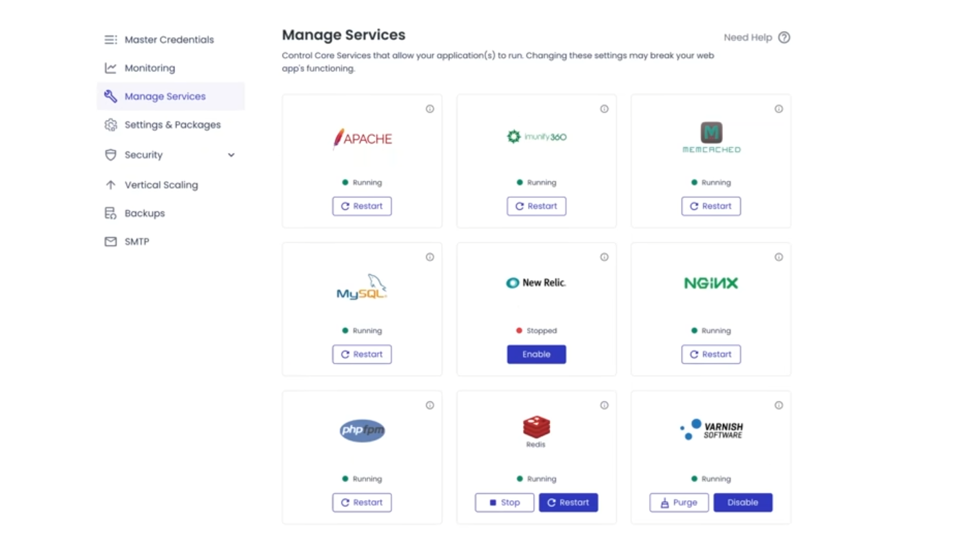Click the 'Manage Services' page heading
This screenshot has height=551, width=980.
pos(344,35)
